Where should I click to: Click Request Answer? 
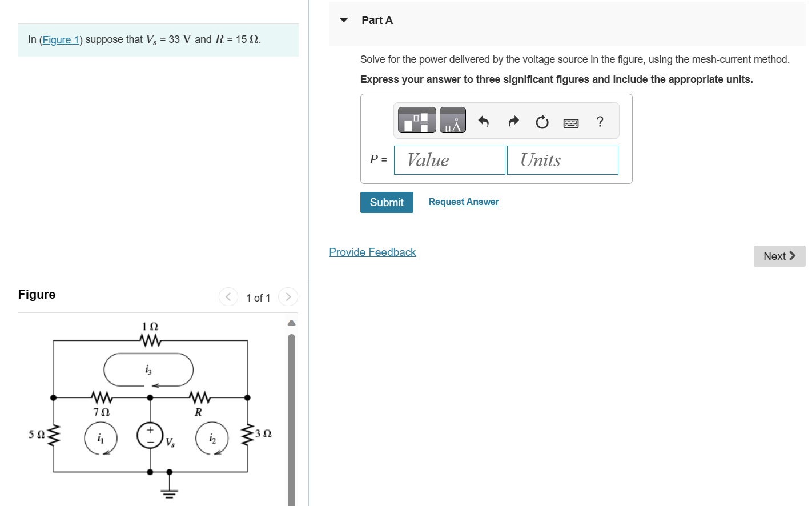click(x=463, y=202)
